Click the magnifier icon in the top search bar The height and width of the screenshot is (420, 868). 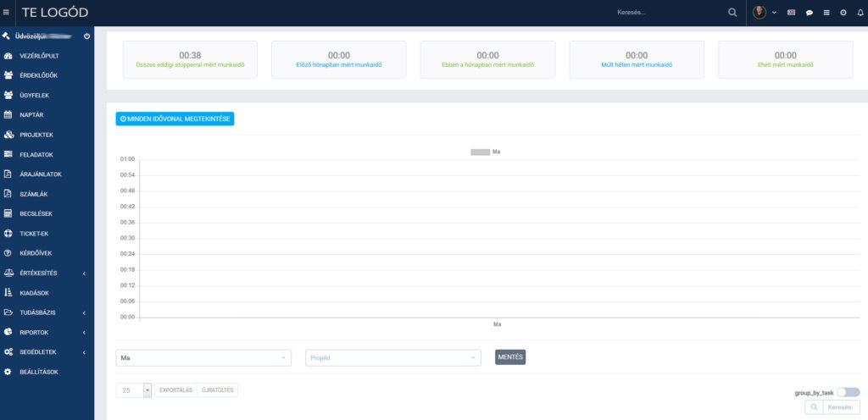732,13
